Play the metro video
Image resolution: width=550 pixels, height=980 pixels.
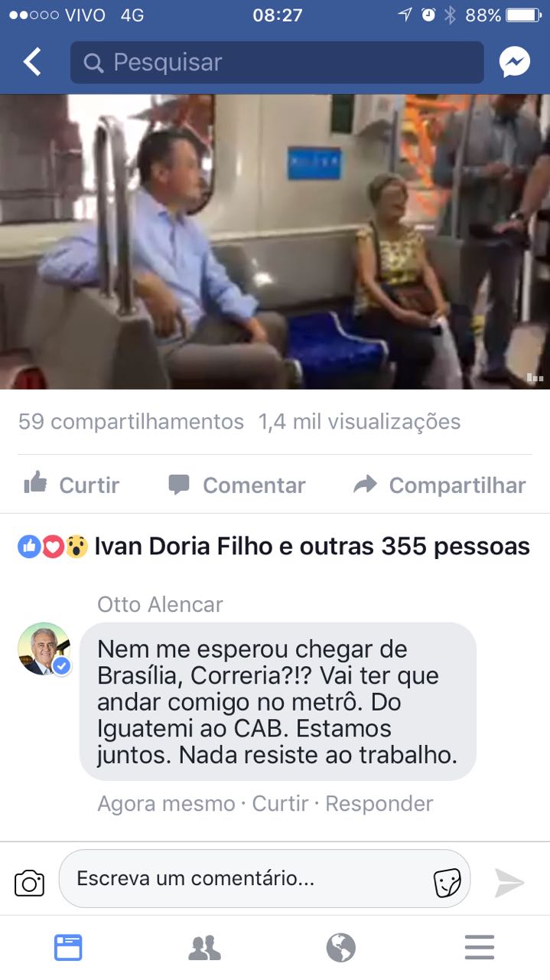275,242
